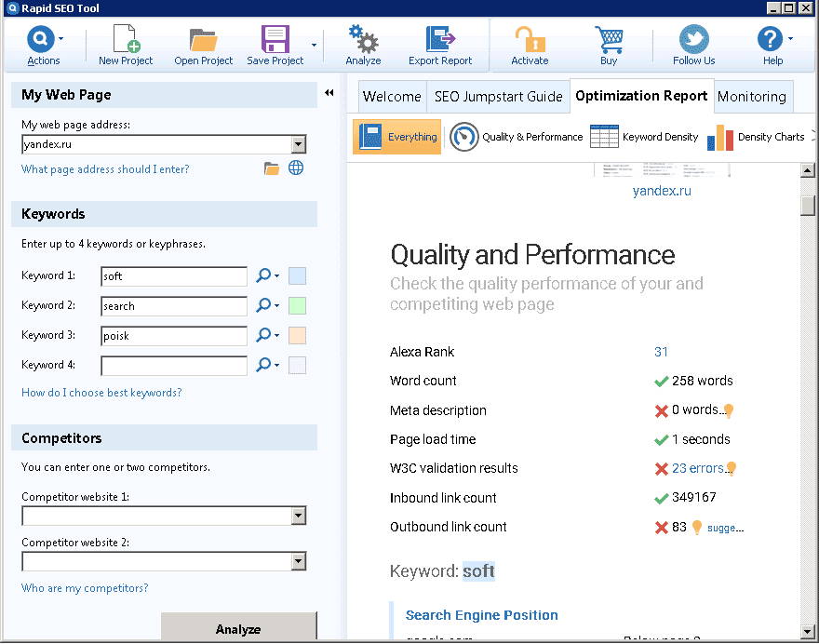Collapse the left panel with double-arrow
This screenshot has height=644, width=819.
[x=329, y=93]
